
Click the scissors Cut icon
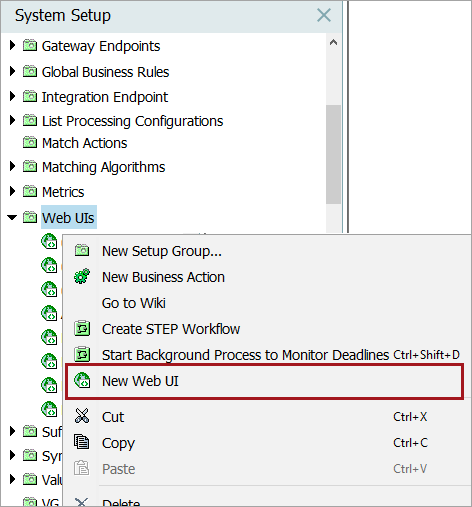coord(82,416)
